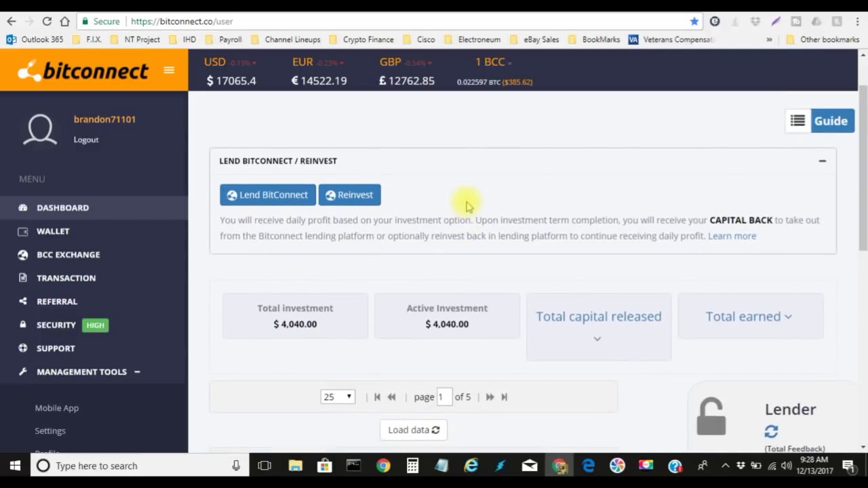The image size is (868, 488).
Task: Click the refresh icon under Lender
Action: (771, 431)
